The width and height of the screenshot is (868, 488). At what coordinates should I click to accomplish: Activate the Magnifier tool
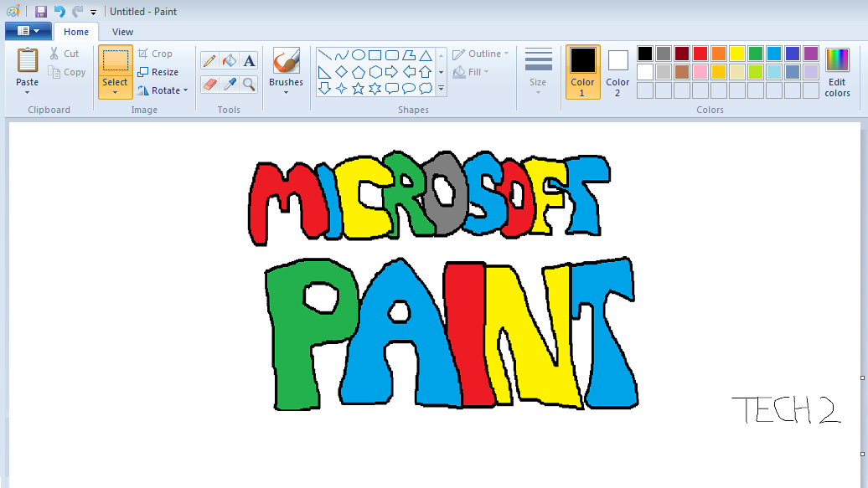click(249, 84)
